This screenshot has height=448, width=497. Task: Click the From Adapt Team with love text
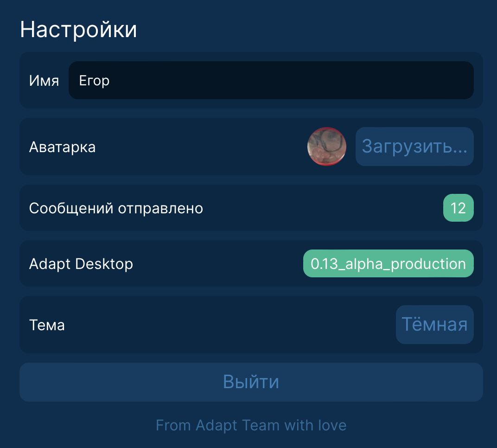(251, 425)
